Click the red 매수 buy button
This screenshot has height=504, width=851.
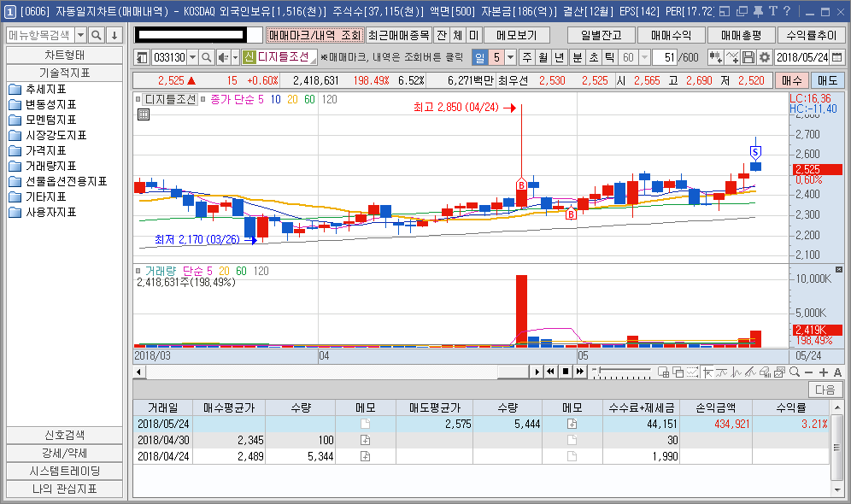(792, 81)
